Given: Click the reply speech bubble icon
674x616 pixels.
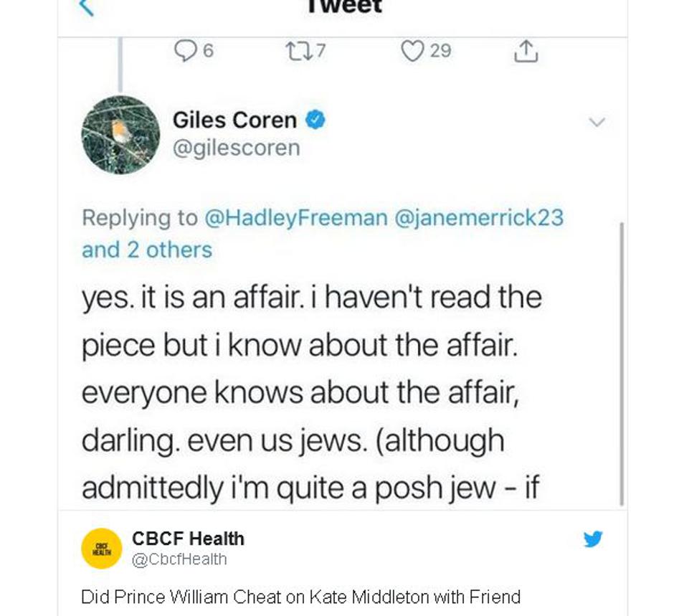Looking at the screenshot, I should coord(186,50).
